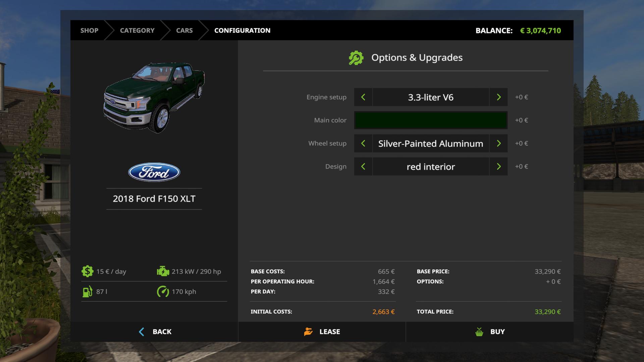Screen dimensions: 644x362
Task: Click the Ford F150 truck preview image
Action: pyautogui.click(x=154, y=97)
